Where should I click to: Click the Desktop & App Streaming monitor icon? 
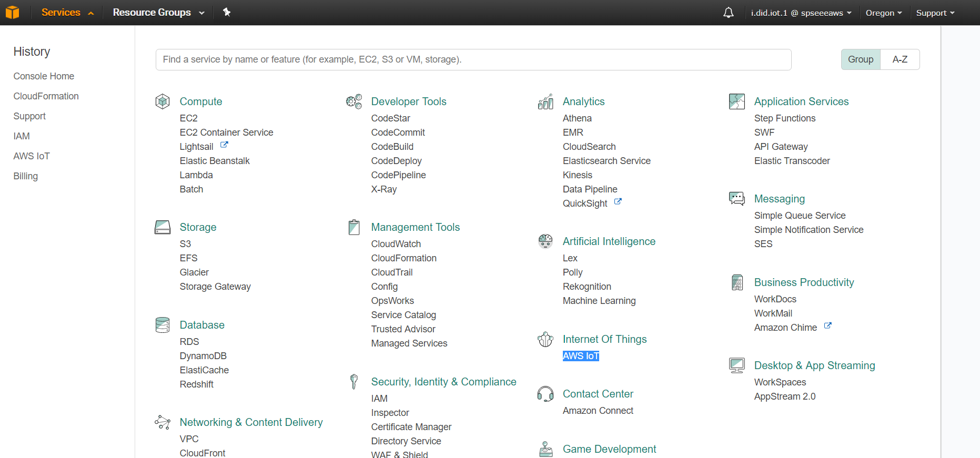pyautogui.click(x=737, y=365)
